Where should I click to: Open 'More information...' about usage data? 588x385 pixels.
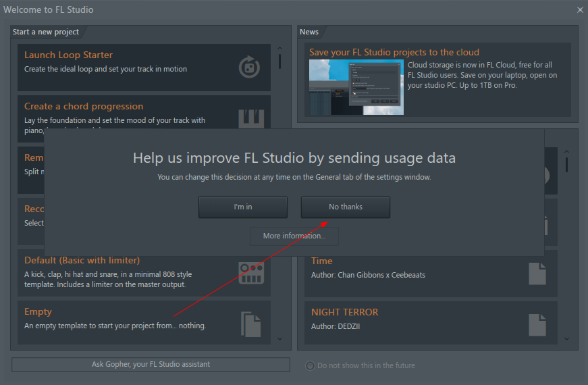(294, 236)
